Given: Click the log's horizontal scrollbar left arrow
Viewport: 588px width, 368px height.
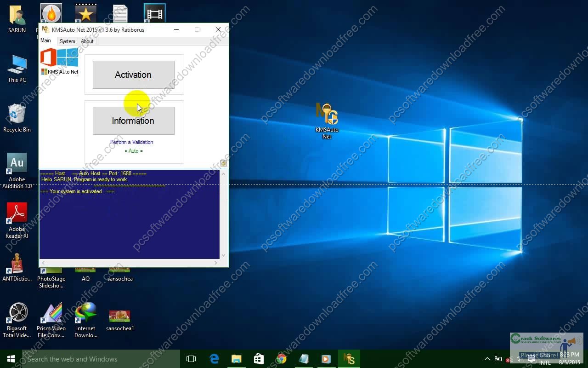Looking at the screenshot, I should 43,263.
